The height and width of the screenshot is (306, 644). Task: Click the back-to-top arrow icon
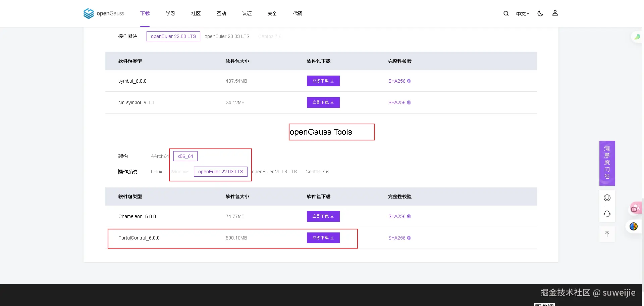[607, 234]
